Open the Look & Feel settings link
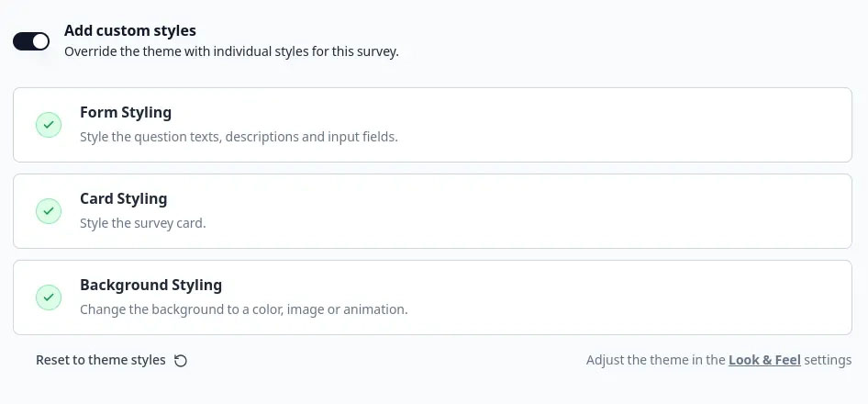 point(764,360)
